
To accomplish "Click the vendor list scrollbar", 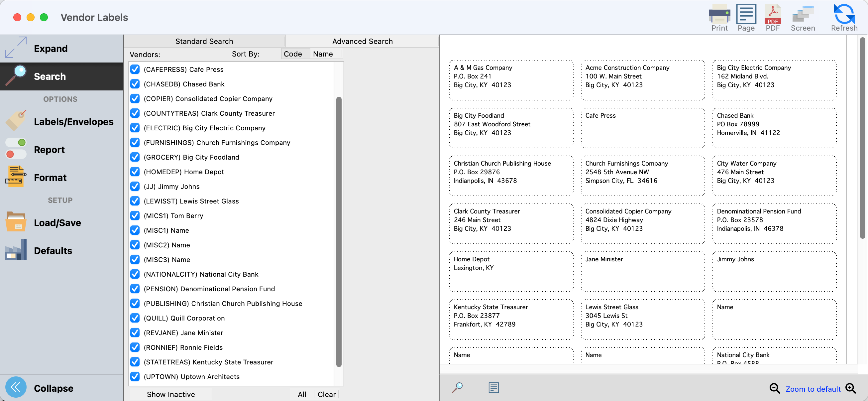I will click(339, 232).
